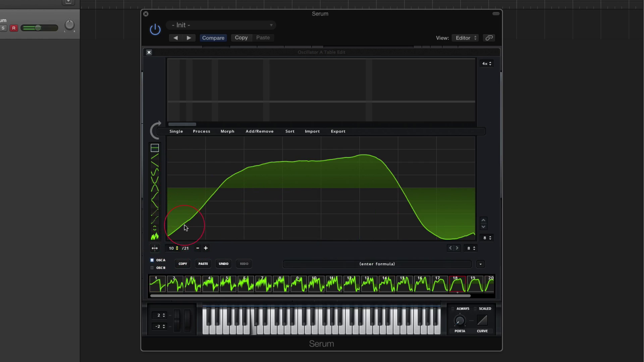Change horizontal grid size 8 stepper below waveform

(x=471, y=248)
